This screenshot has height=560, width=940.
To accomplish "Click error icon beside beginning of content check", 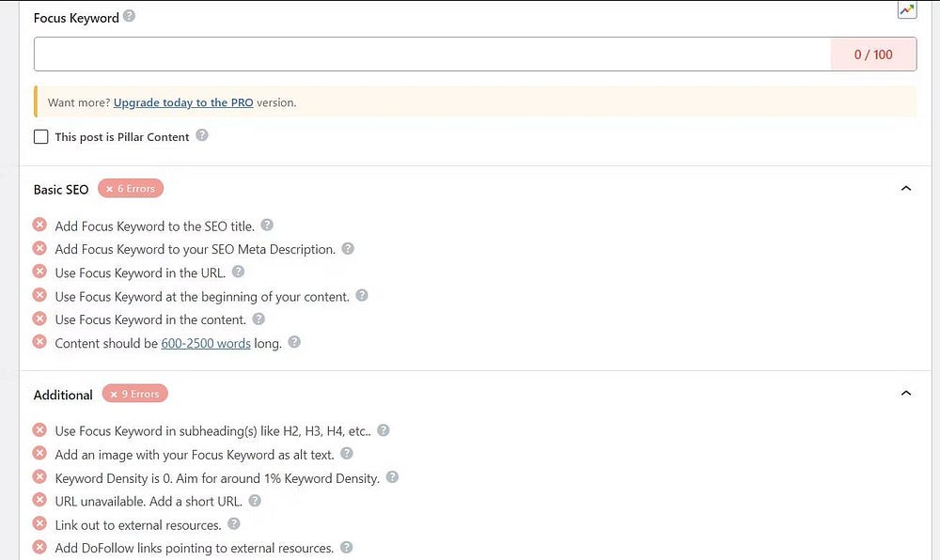I will (39, 295).
